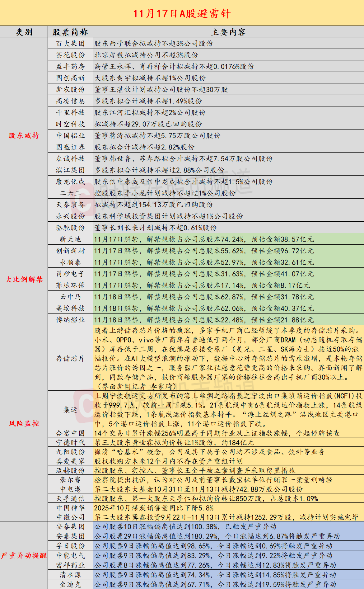Click the stock name 中国神华
This screenshot has width=364, height=589.
(70, 508)
